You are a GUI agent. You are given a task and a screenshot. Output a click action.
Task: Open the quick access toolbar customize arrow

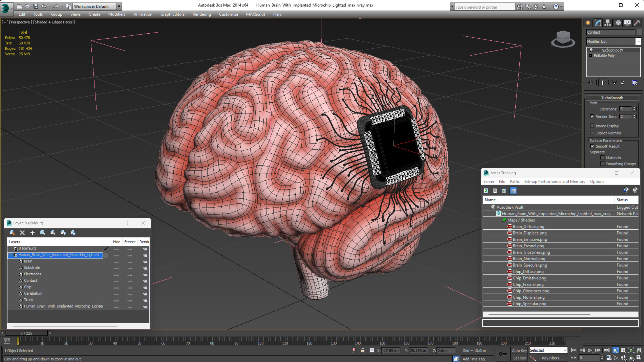119,6
